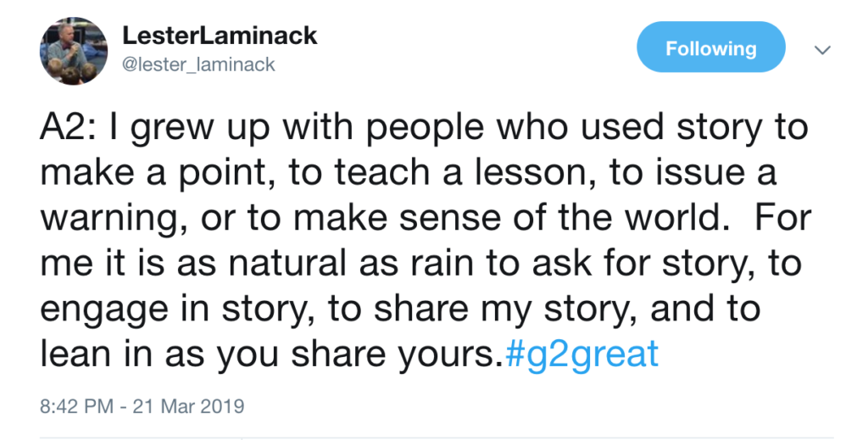Image resolution: width=868 pixels, height=440 pixels.
Task: Open the @lester_laminack handle link
Action: [x=198, y=64]
